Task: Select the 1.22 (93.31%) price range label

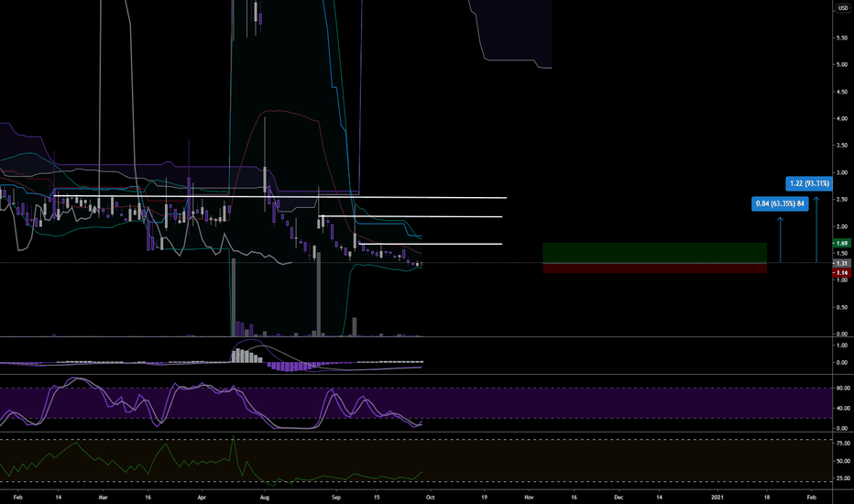Action: click(809, 183)
